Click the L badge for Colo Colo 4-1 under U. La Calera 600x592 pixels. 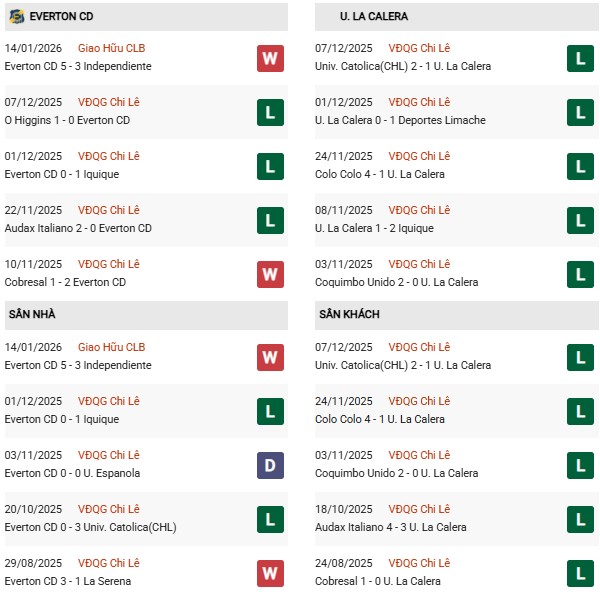(580, 166)
